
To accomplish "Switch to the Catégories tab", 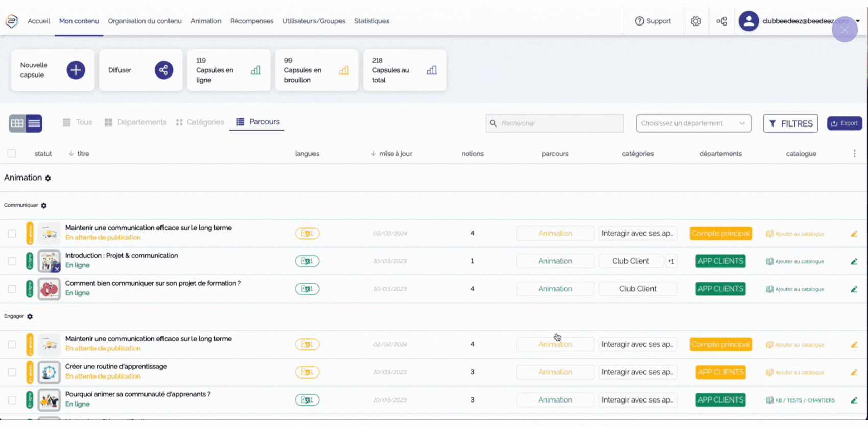I will [x=200, y=122].
